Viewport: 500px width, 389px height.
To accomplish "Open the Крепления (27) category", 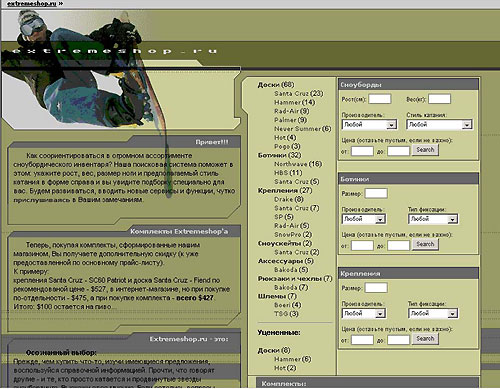I will coord(285,190).
